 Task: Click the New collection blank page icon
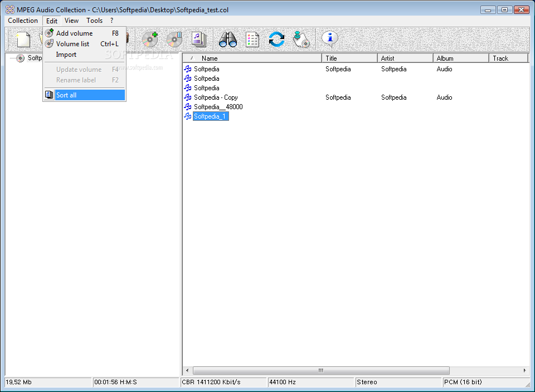[23, 39]
